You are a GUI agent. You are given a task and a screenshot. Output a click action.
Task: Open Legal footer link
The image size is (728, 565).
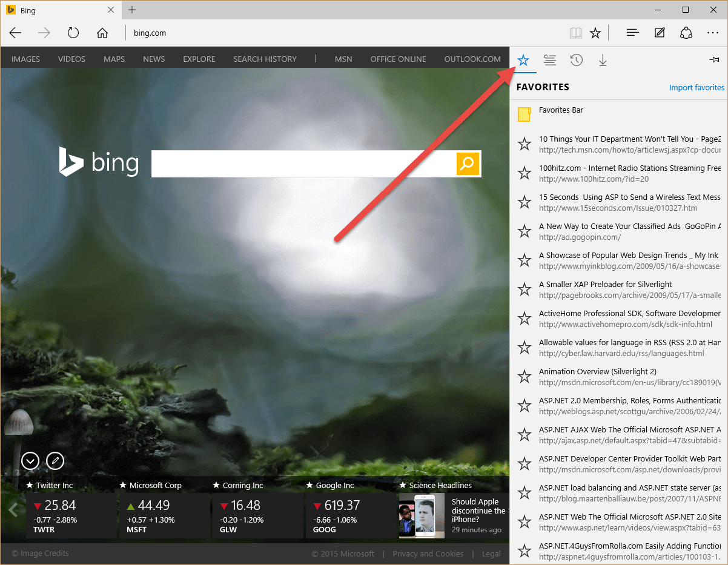[491, 553]
